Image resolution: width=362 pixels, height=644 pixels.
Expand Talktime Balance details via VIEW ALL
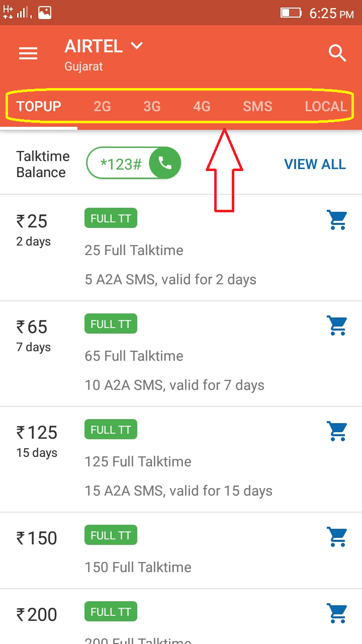click(315, 164)
